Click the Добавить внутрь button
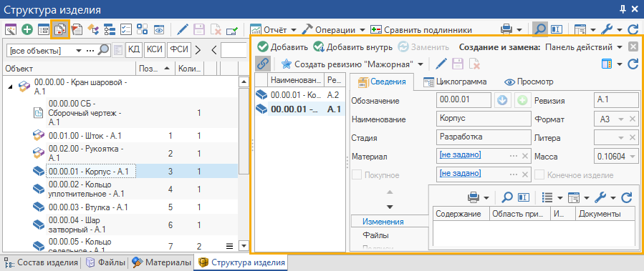Image resolution: width=644 pixels, height=271 pixels. (x=352, y=46)
